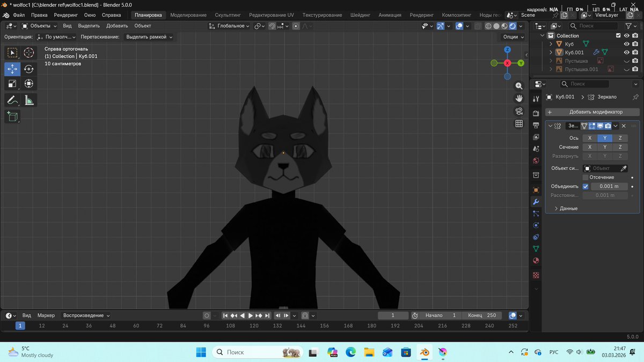644x362 pixels.
Task: Open the Рендеринг menu
Action: pyautogui.click(x=65, y=15)
